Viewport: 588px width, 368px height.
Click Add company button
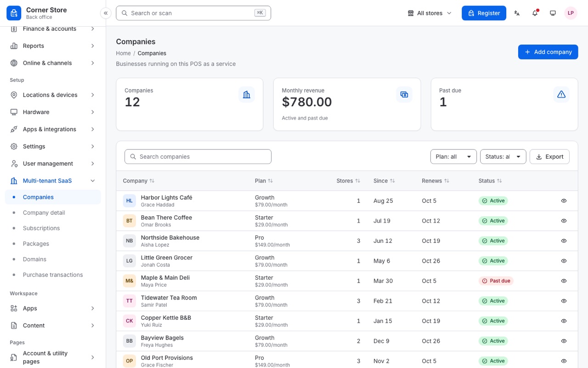click(x=548, y=52)
